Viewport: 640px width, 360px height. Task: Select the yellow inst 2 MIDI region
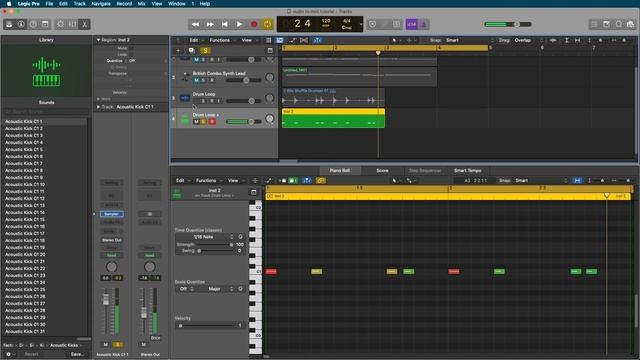333,118
